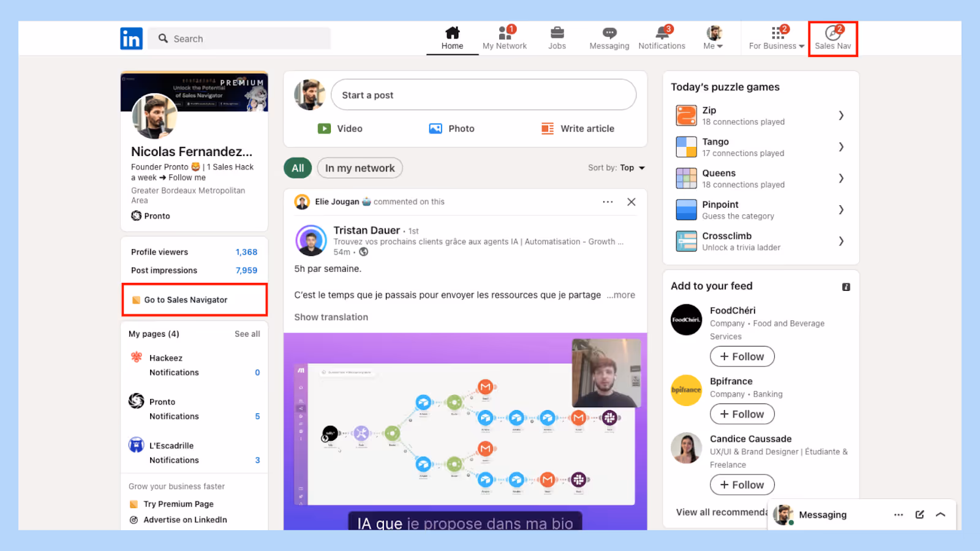This screenshot has width=980, height=551.
Task: Open the Zip puzzle game
Action: coord(760,115)
